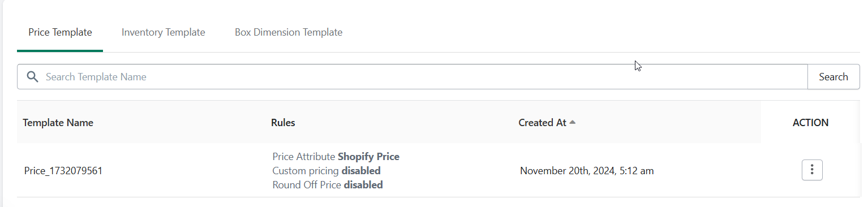Click the magnifying glass search icon
Viewport: 868px width, 207px height.
32,77
